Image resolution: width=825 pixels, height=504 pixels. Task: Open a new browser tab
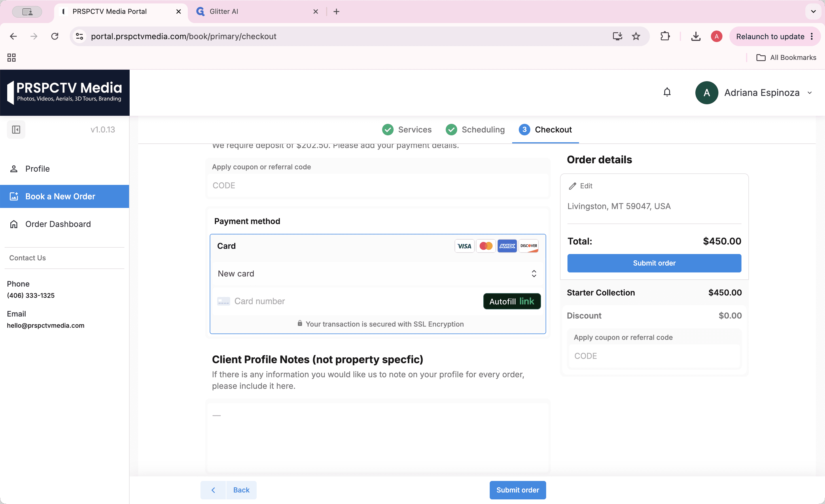336,12
